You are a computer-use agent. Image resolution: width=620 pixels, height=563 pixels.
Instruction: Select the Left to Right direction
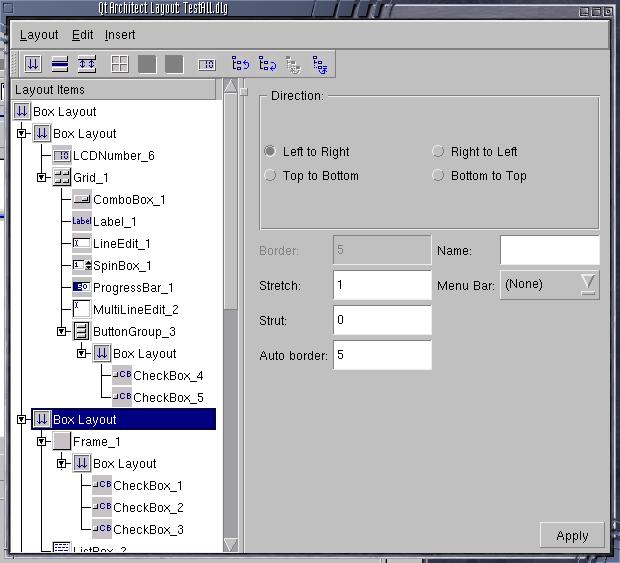click(x=270, y=152)
